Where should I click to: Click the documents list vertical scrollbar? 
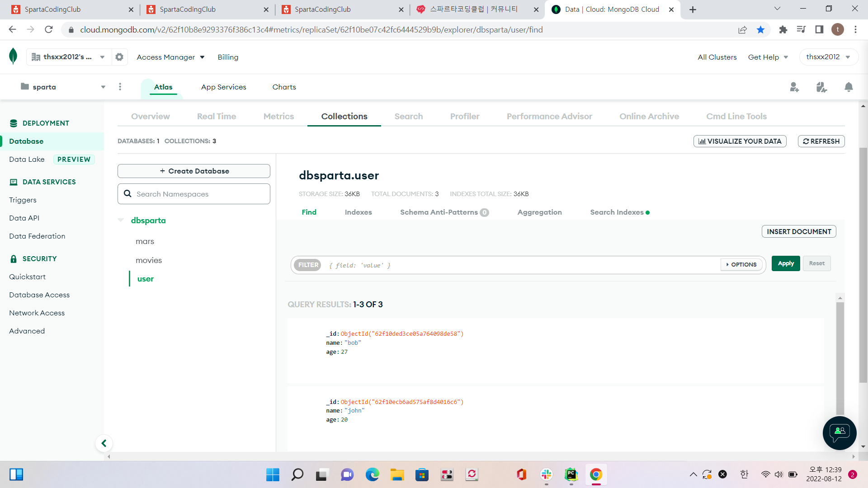click(840, 358)
